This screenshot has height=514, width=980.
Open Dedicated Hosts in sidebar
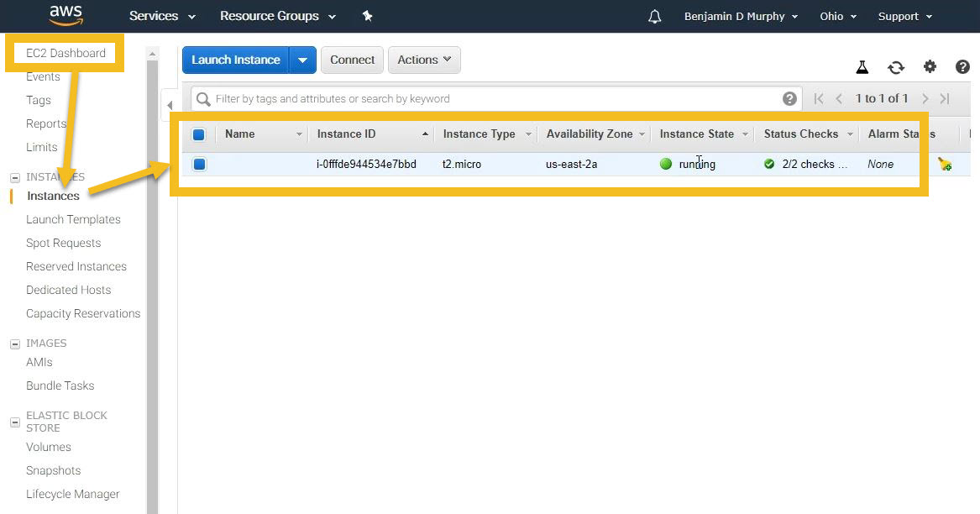tap(68, 290)
